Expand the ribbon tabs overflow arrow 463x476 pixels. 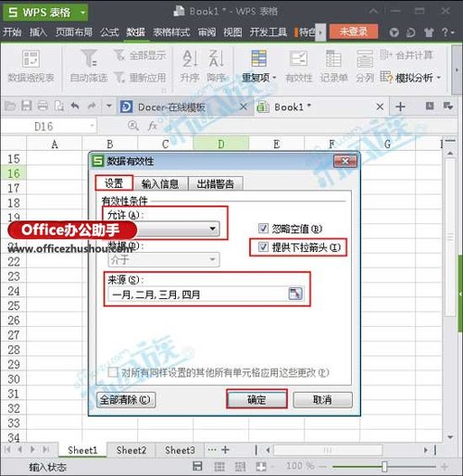tap(320, 32)
